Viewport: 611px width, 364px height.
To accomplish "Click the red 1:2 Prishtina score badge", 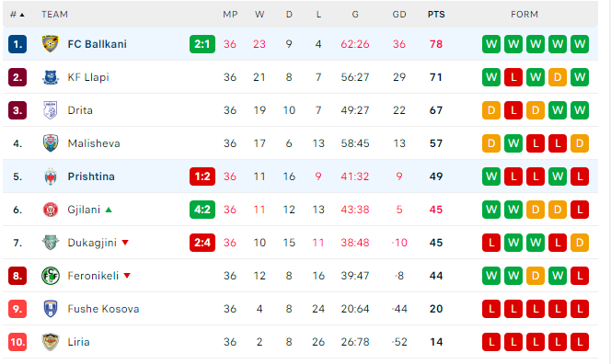I will pyautogui.click(x=202, y=176).
